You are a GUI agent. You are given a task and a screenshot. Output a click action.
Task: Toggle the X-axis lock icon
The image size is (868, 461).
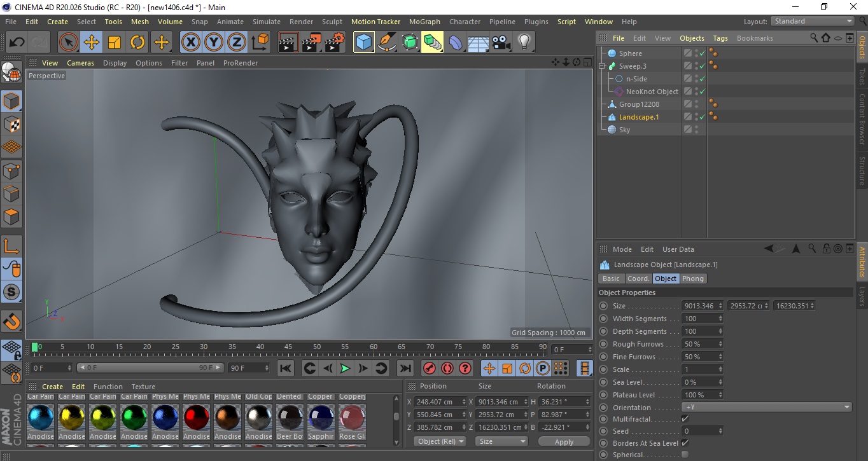[x=190, y=43]
